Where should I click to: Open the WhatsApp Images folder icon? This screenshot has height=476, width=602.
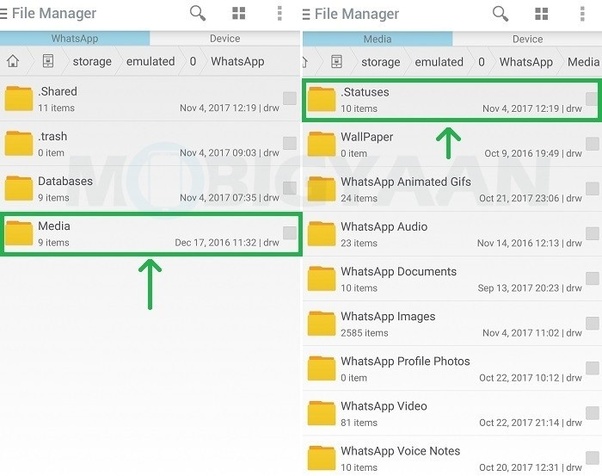pyautogui.click(x=322, y=324)
